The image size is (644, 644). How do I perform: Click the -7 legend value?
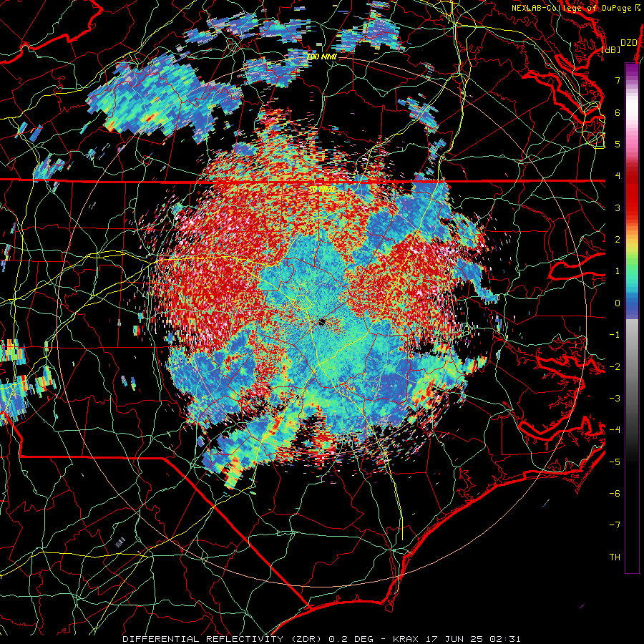point(615,525)
